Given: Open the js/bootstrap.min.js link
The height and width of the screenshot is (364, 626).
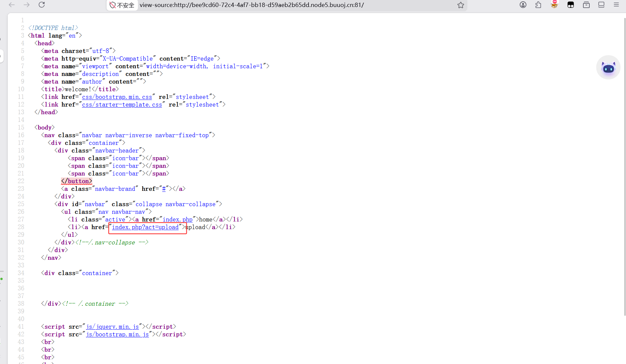Looking at the screenshot, I should [117, 334].
